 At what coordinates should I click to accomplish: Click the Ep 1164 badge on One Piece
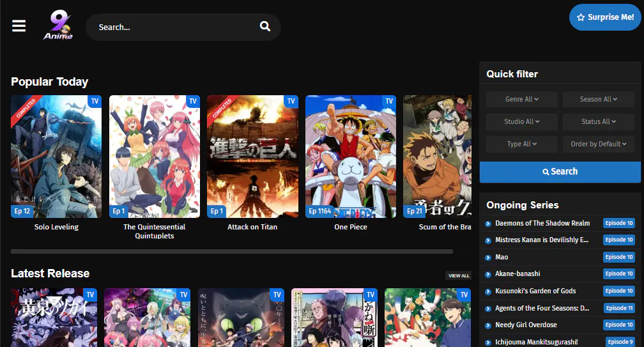[x=320, y=211]
